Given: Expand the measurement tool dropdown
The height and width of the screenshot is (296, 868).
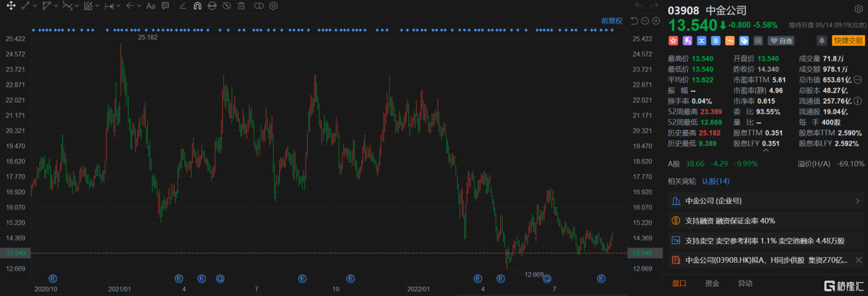Looking at the screenshot, I should click(98, 6).
